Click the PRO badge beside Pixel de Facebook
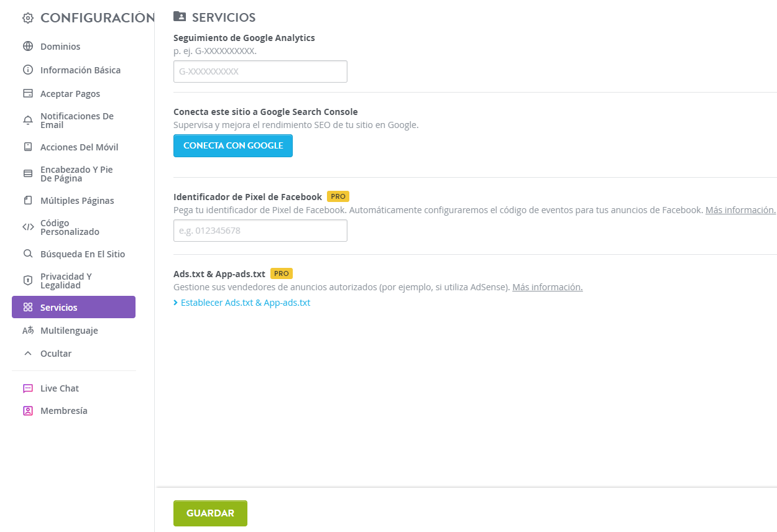 click(338, 196)
